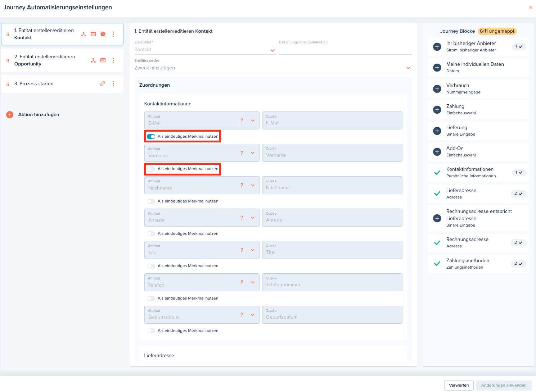This screenshot has height=392, width=536.
Task: Add block Ihr bisheriger Anbieter via plus
Action: pos(437,47)
